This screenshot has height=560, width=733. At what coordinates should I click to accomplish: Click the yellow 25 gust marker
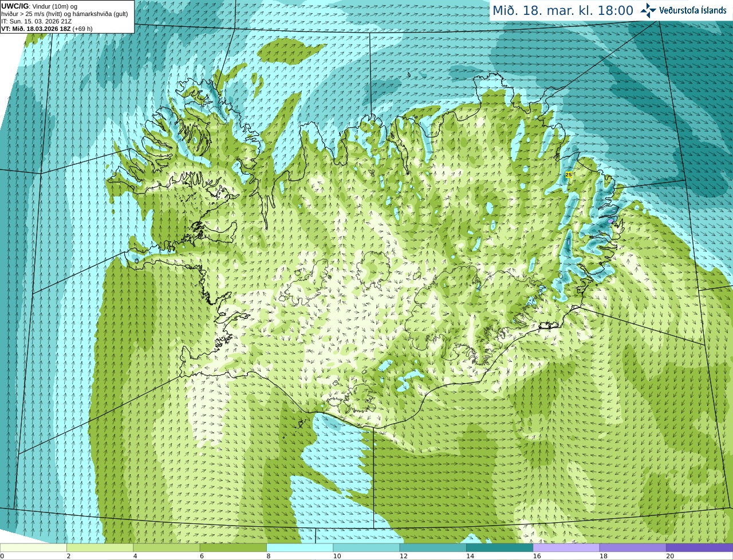point(569,174)
